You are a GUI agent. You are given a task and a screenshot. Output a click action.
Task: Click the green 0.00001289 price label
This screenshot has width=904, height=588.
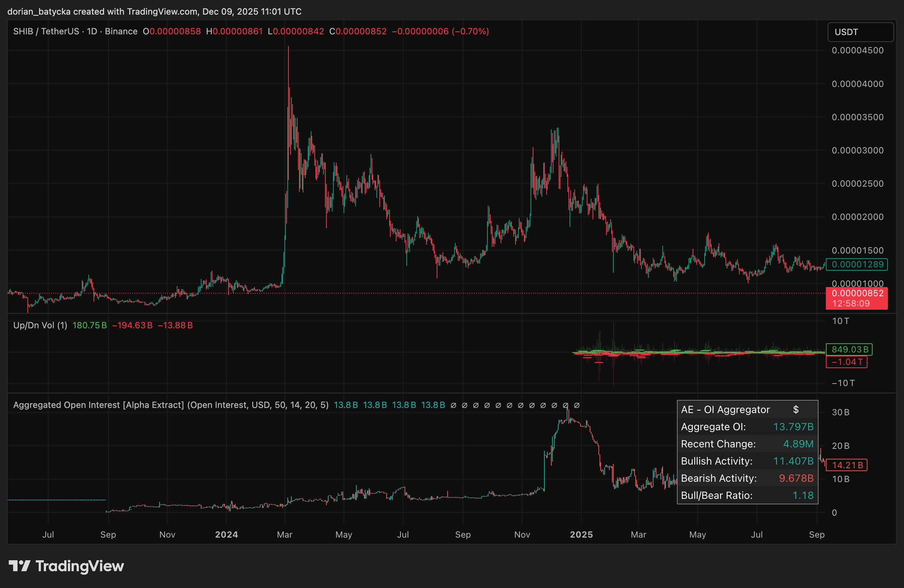(x=857, y=264)
